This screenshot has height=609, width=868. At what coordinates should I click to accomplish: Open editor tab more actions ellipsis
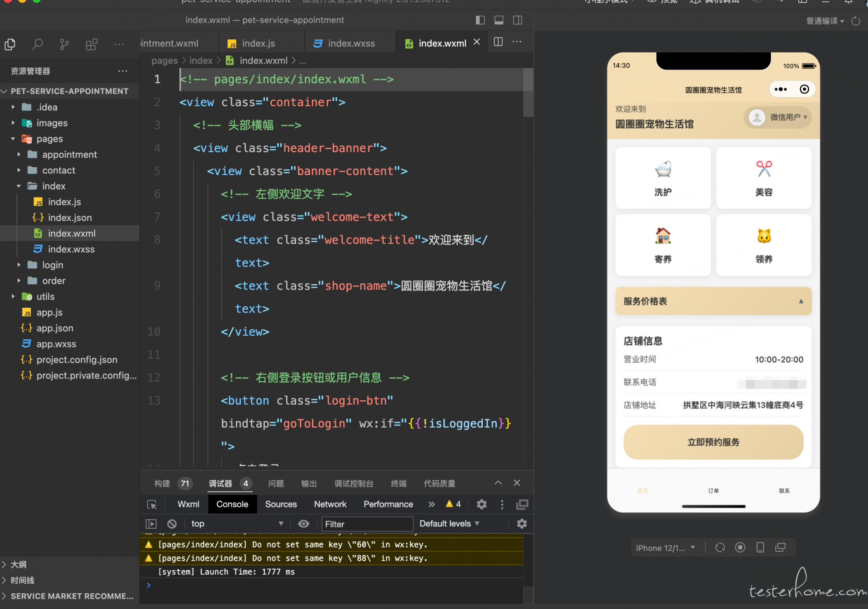[517, 42]
